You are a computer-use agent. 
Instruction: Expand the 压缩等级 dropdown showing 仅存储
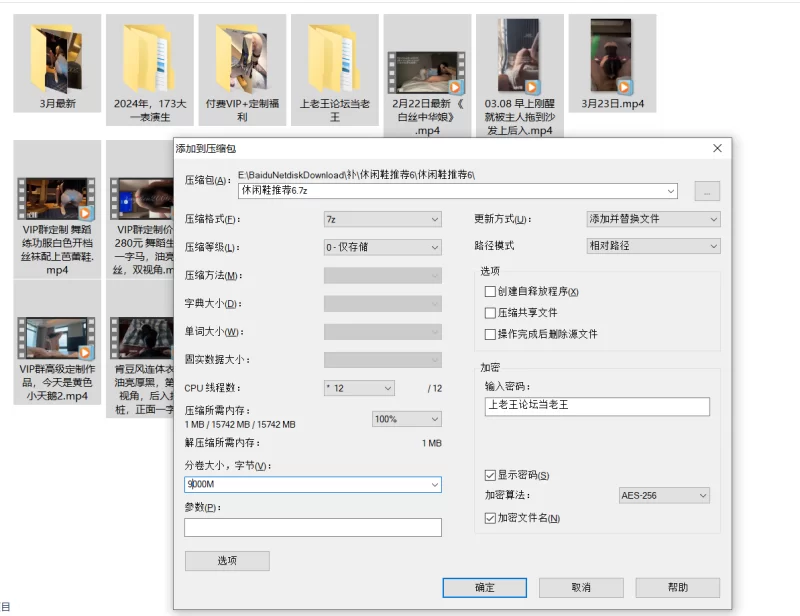(383, 247)
